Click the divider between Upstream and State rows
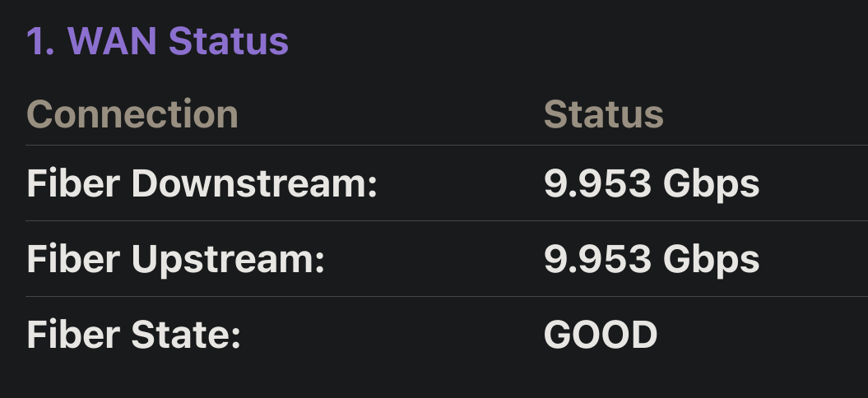 tap(447, 297)
